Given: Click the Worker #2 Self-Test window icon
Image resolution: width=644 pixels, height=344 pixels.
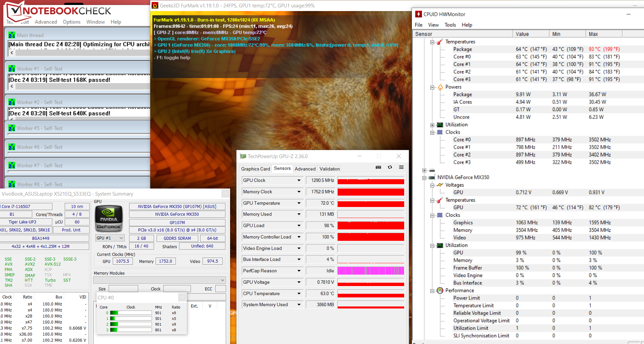Looking at the screenshot, I should (x=12, y=102).
